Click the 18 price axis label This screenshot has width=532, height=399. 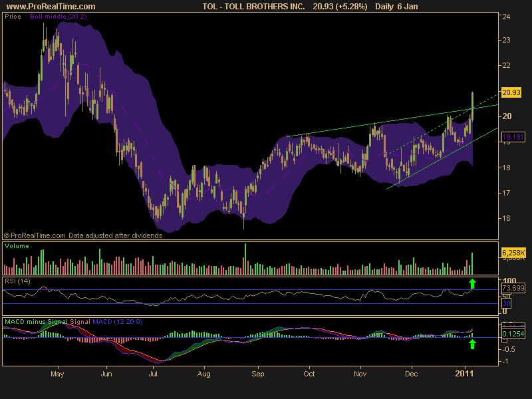(506, 168)
